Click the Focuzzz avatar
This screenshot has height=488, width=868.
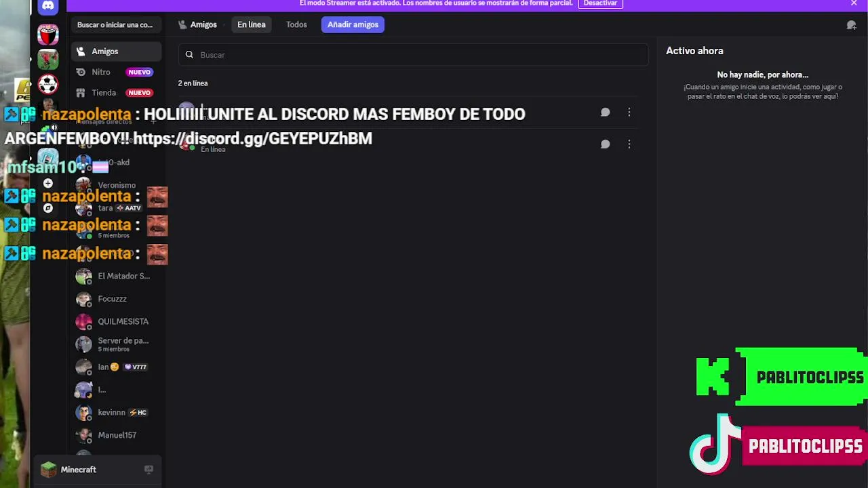pos(83,299)
